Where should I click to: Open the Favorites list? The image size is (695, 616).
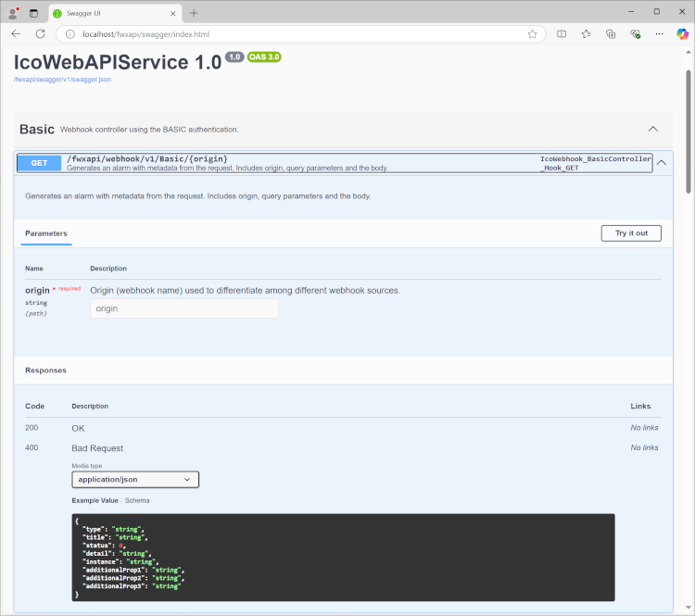pyautogui.click(x=587, y=34)
